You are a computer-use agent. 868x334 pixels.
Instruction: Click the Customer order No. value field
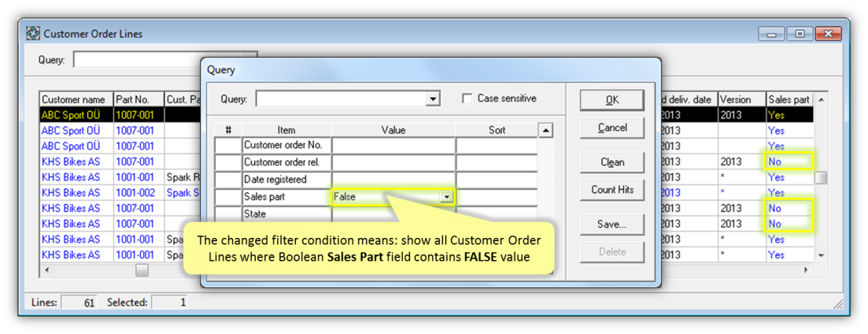tap(393, 145)
